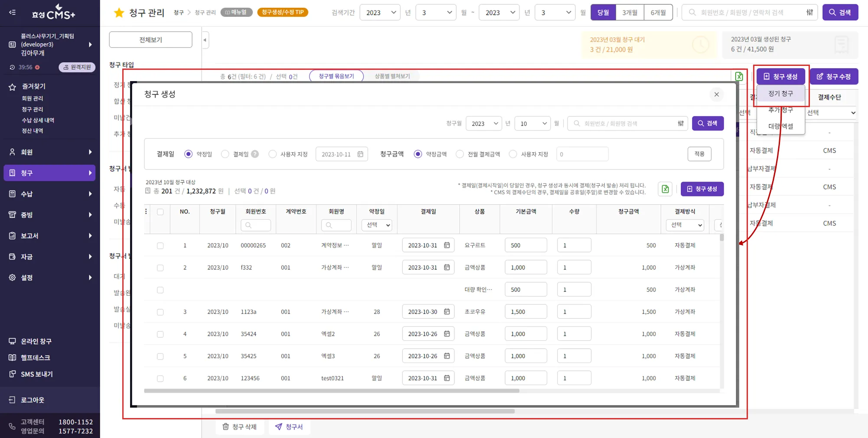Open the 결제방식 column filter dropdown
This screenshot has height=438, width=868.
point(685,225)
